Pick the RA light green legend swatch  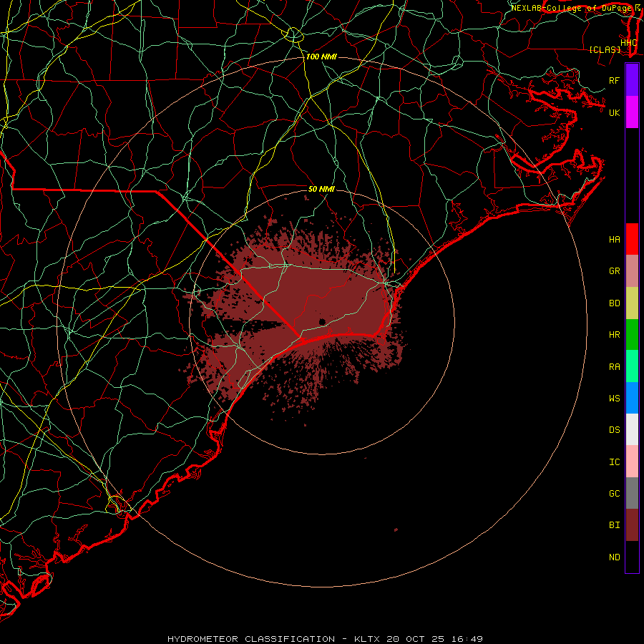[632, 366]
